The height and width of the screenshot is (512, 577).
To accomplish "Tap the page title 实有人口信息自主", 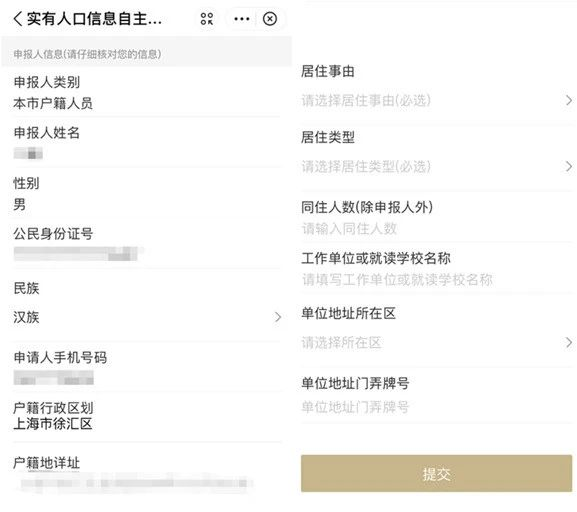I will 94,19.
